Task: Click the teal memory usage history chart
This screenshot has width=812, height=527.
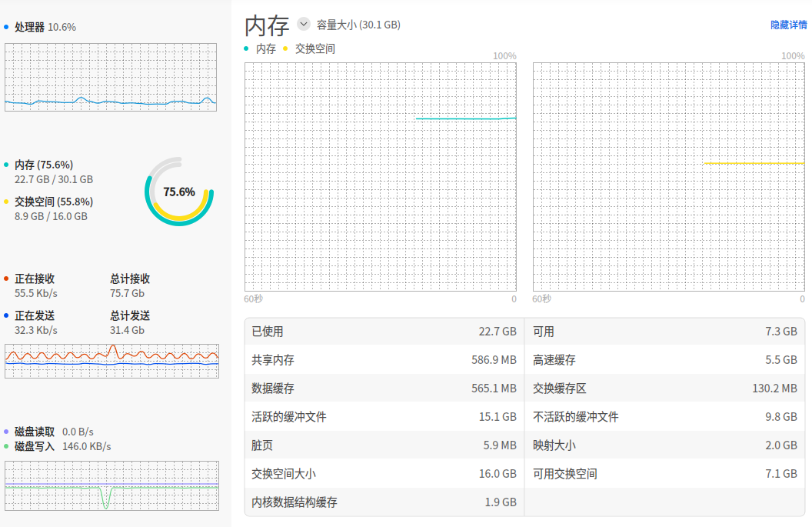Action: 381,177
